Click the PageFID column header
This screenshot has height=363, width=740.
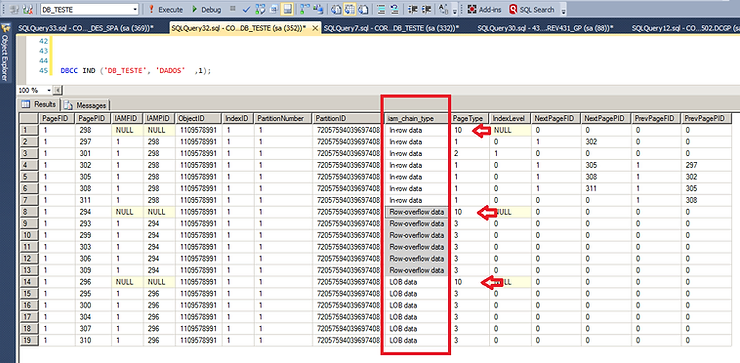57,118
